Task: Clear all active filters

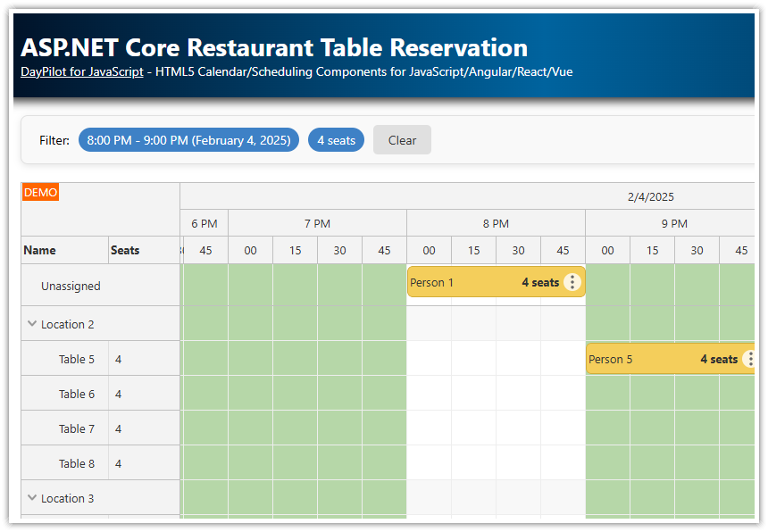Action: [x=402, y=139]
